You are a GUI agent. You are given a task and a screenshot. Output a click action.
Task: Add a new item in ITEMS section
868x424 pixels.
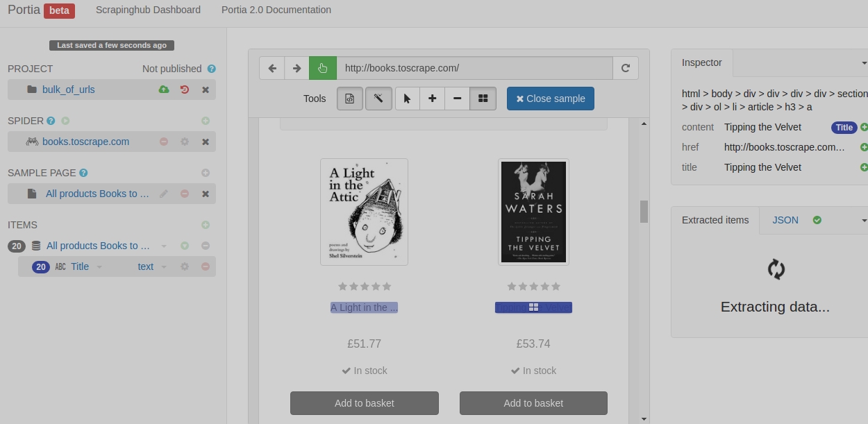coord(206,225)
